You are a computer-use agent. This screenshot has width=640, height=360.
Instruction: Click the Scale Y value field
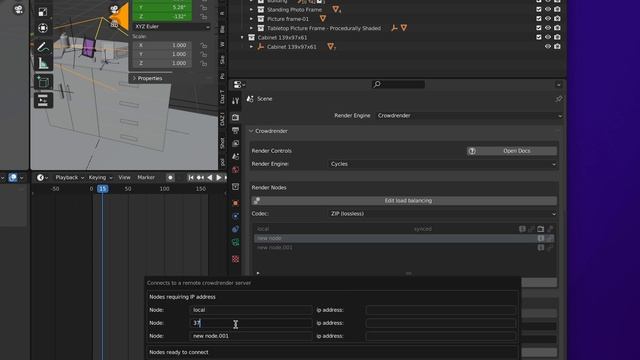coord(162,54)
